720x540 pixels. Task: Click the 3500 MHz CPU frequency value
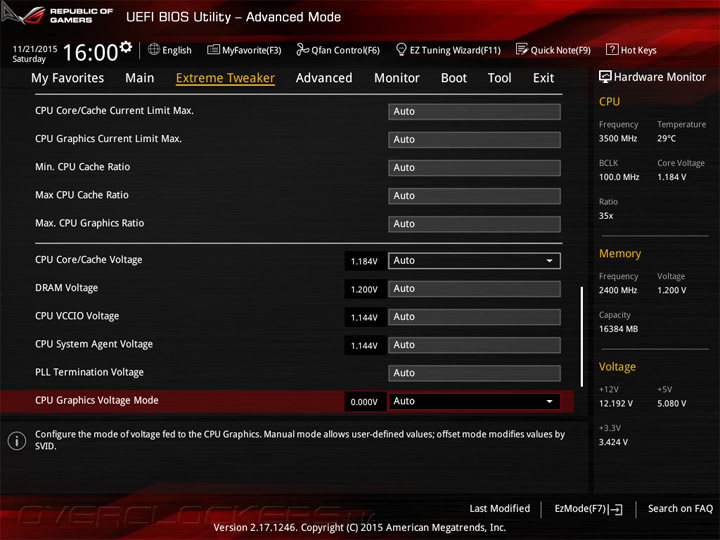(618, 139)
